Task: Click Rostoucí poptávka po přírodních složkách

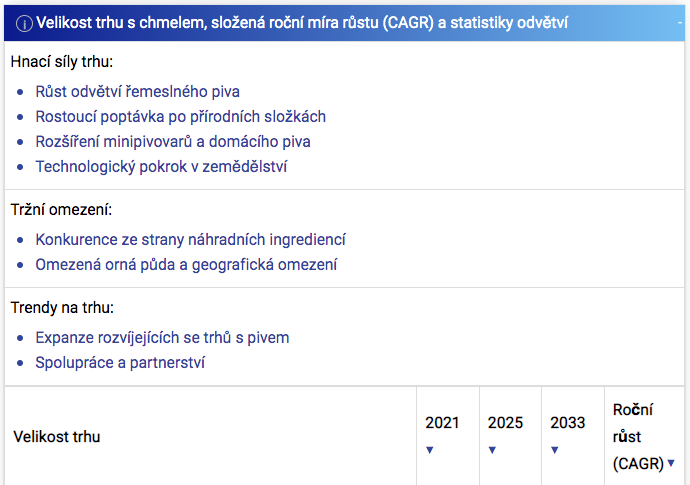Action: click(x=180, y=117)
